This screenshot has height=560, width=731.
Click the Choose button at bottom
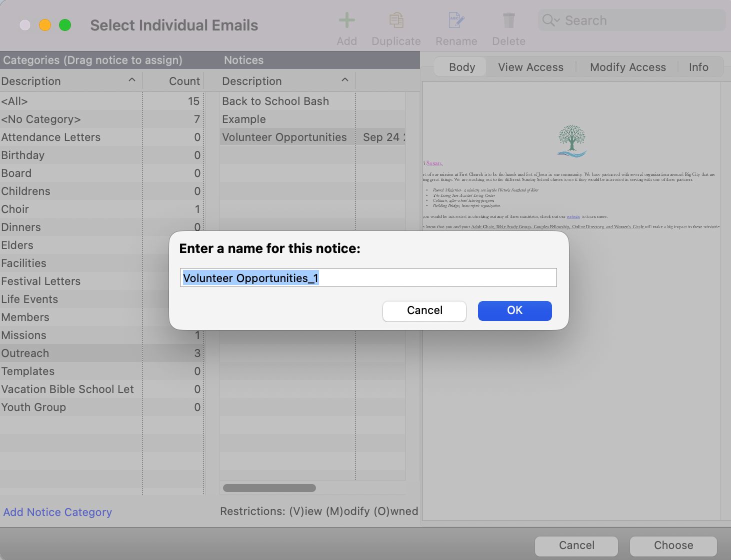point(673,545)
